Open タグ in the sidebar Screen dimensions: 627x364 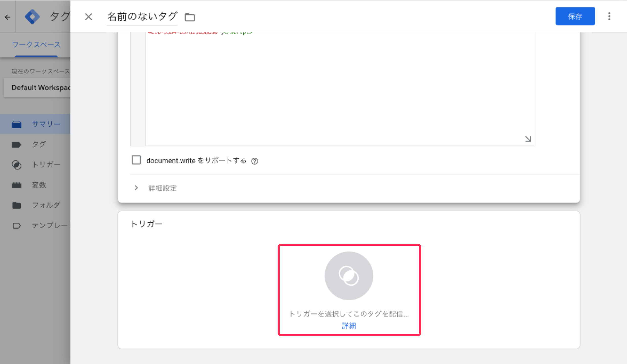39,144
